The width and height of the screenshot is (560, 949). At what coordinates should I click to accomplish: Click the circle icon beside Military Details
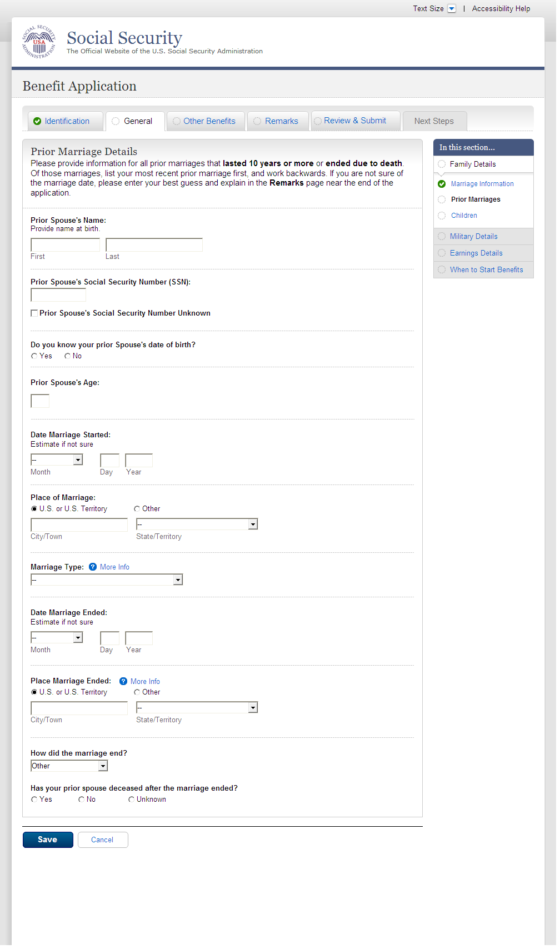(442, 237)
